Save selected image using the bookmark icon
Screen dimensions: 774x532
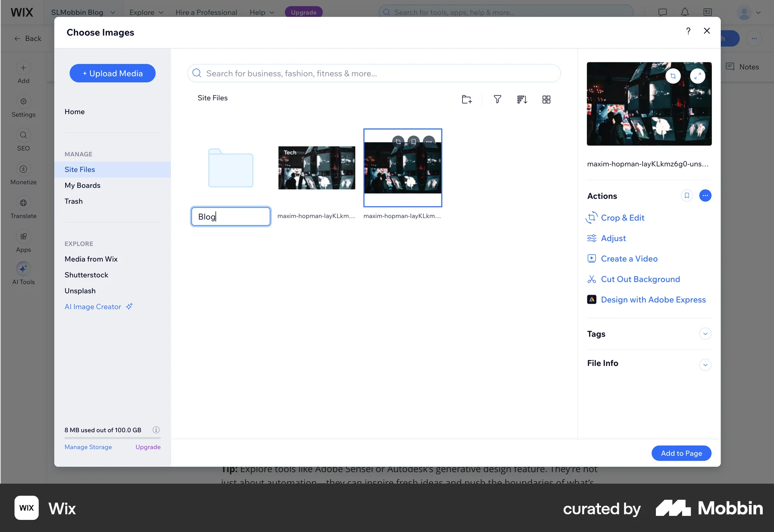pos(413,141)
